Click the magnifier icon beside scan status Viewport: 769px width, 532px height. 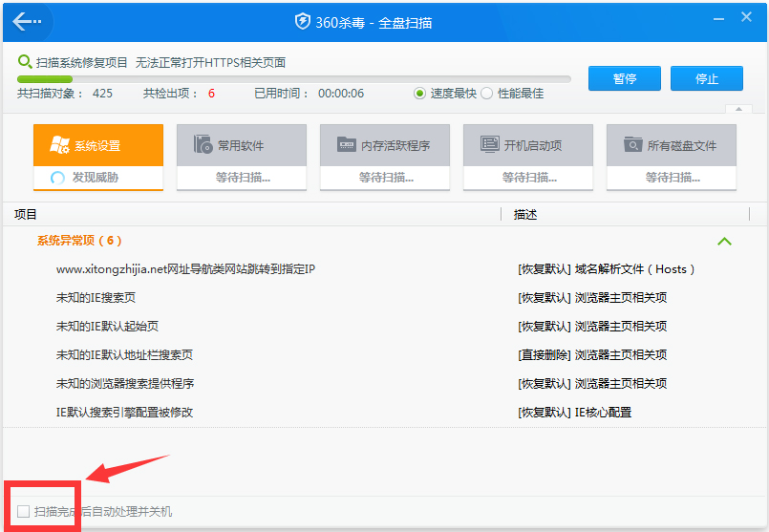[25, 62]
